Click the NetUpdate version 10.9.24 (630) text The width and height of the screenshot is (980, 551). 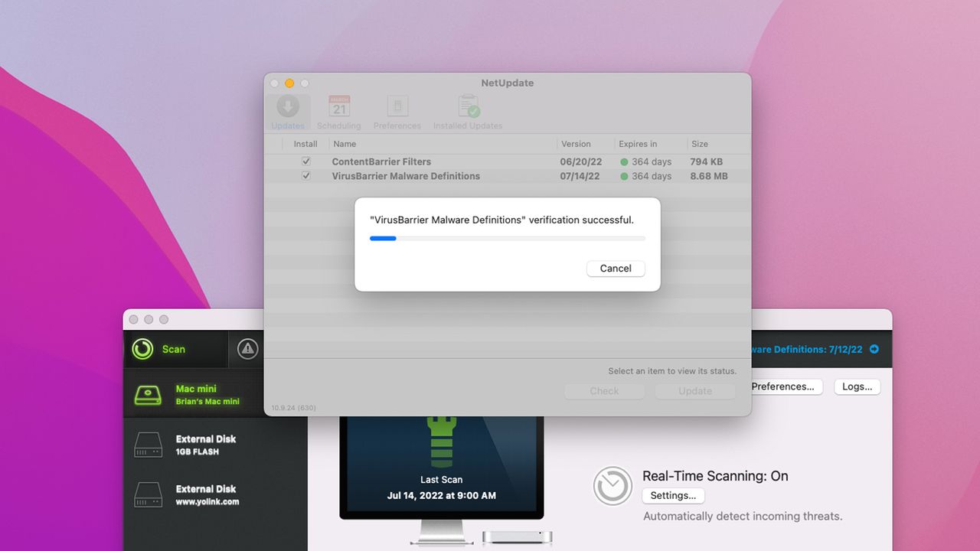(293, 408)
